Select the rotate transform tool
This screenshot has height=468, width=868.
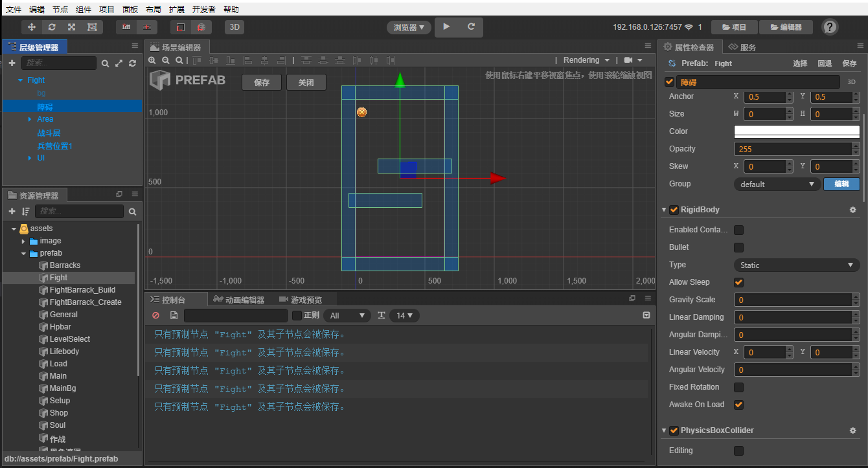pos(52,27)
